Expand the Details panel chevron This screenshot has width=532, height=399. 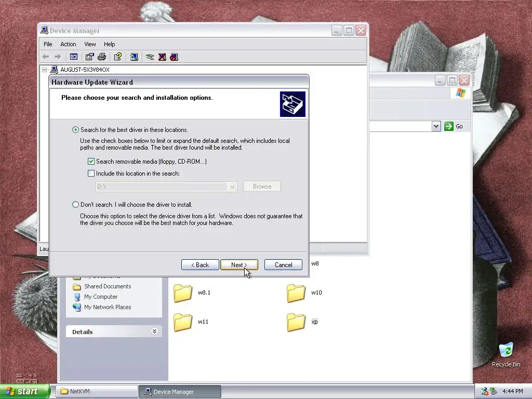[x=154, y=331]
